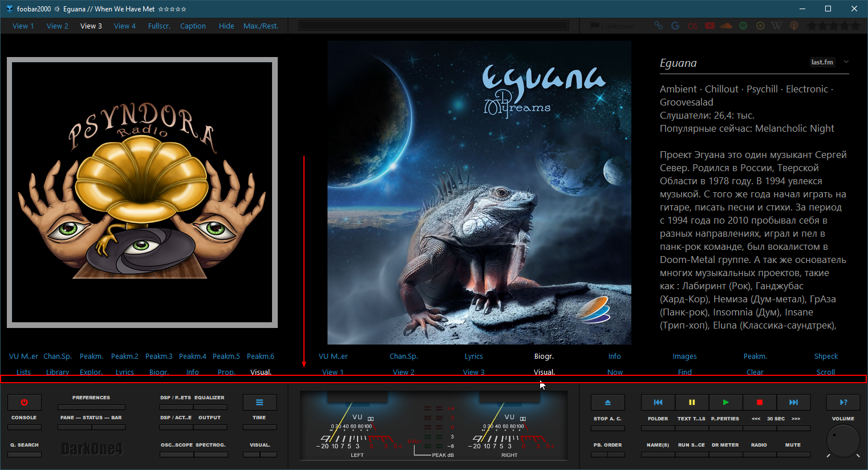Skip to previous track
Image resolution: width=868 pixels, height=470 pixels.
coord(658,402)
